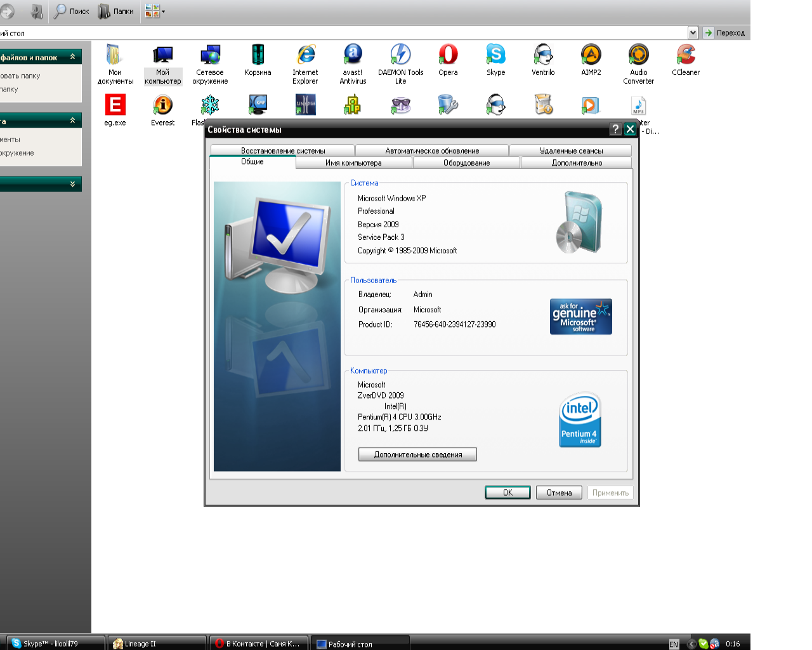Click the Переход go button
This screenshot has height=650, width=812.
[724, 32]
